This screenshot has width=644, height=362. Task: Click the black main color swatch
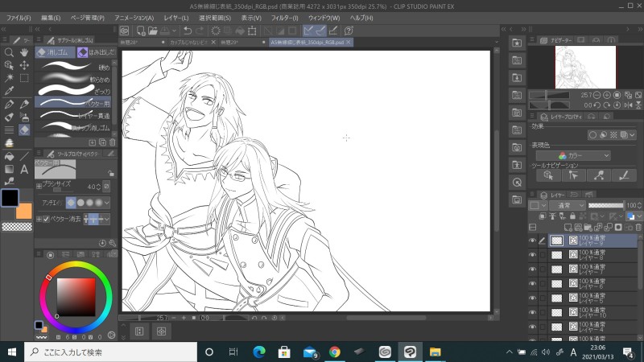coord(10,198)
